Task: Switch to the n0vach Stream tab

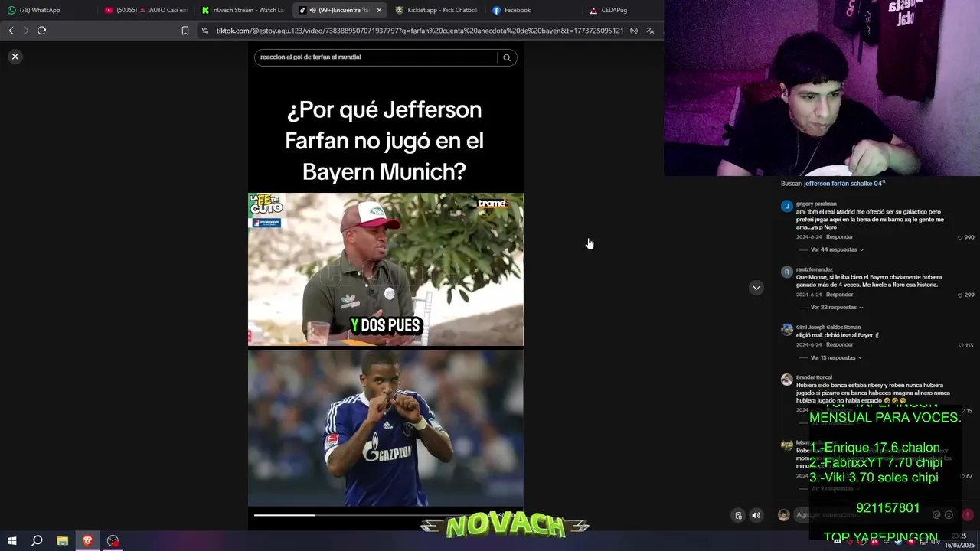Action: (x=243, y=10)
